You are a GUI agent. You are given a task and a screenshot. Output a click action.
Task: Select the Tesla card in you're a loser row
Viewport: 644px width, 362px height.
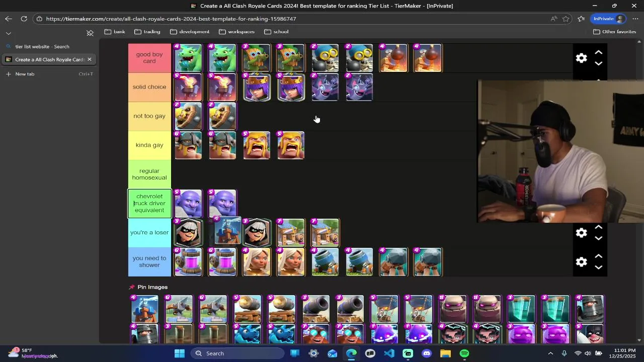point(226,230)
